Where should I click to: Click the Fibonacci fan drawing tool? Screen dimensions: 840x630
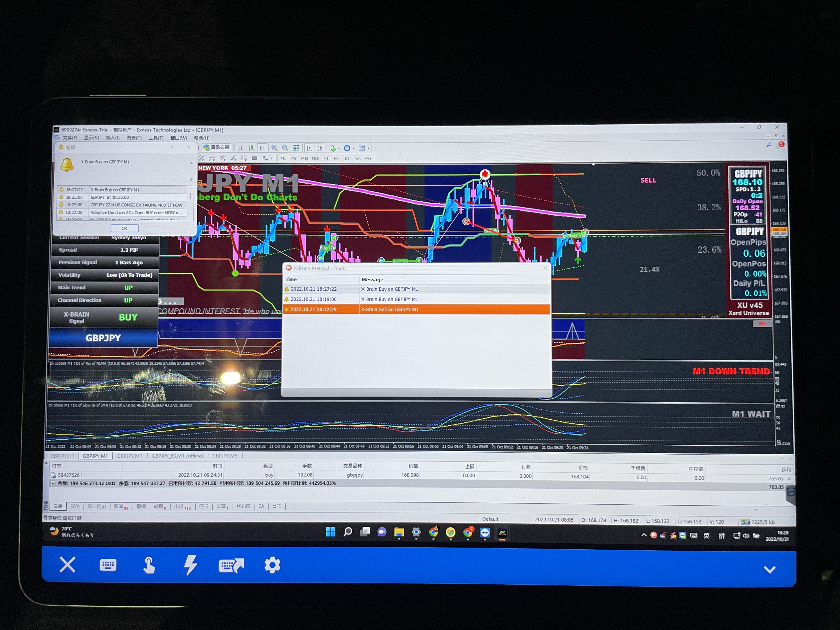coord(234,158)
